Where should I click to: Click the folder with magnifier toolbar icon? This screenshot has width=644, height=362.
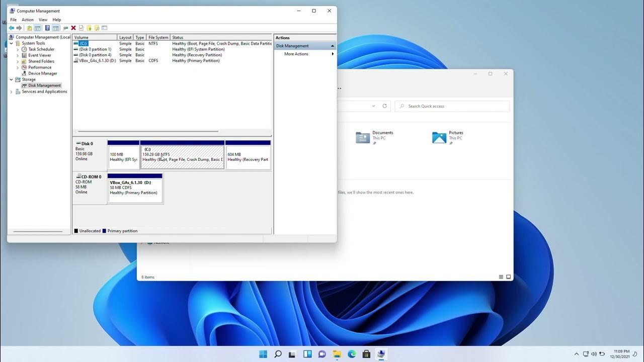[97, 28]
